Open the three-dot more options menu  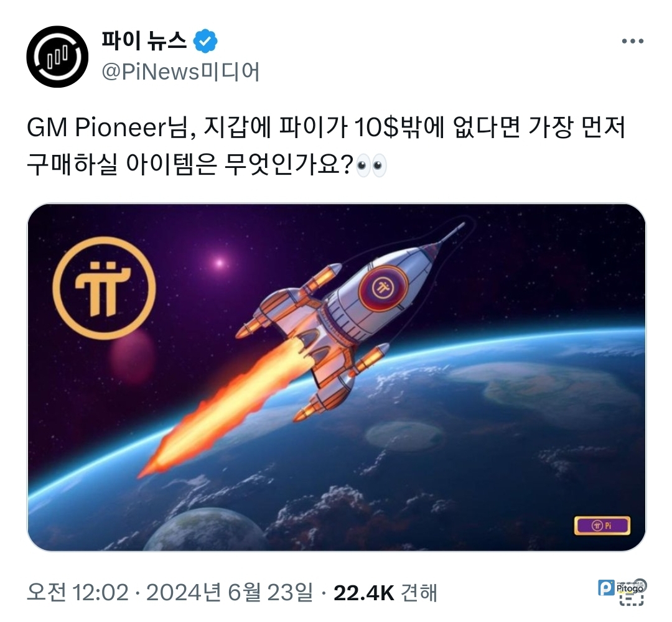tap(633, 41)
